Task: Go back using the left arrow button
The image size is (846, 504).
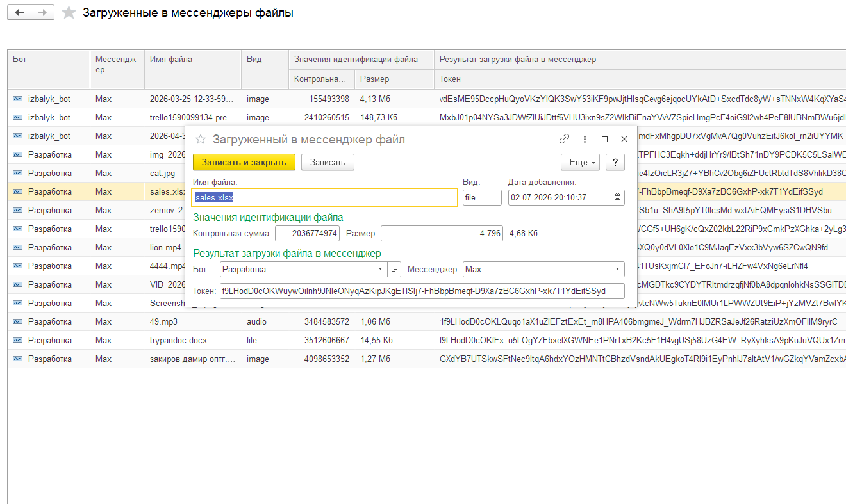Action: (19, 13)
